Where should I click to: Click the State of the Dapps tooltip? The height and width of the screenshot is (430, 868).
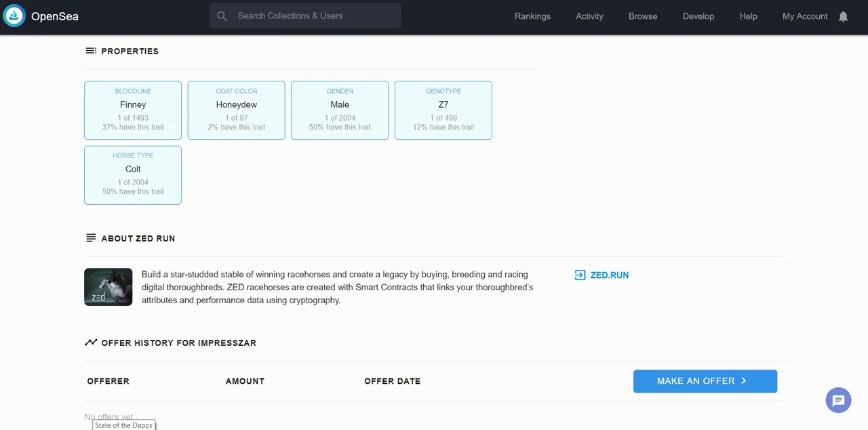tap(124, 425)
